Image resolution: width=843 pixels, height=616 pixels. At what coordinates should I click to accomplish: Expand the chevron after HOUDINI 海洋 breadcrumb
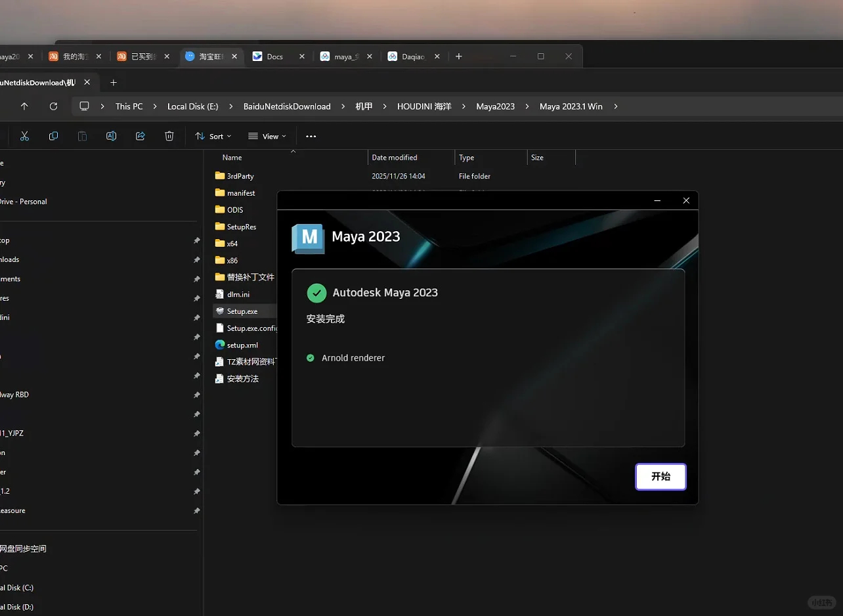click(x=463, y=106)
